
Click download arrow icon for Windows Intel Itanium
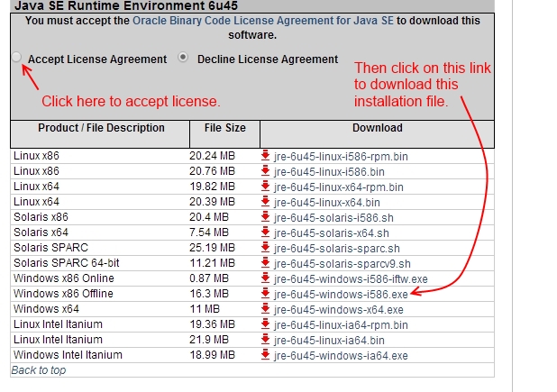(265, 354)
